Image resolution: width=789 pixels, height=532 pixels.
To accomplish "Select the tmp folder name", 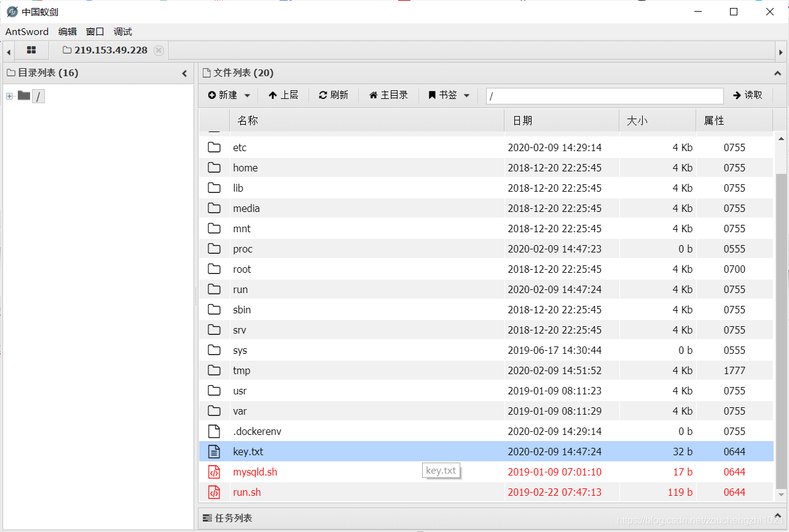I will (241, 370).
